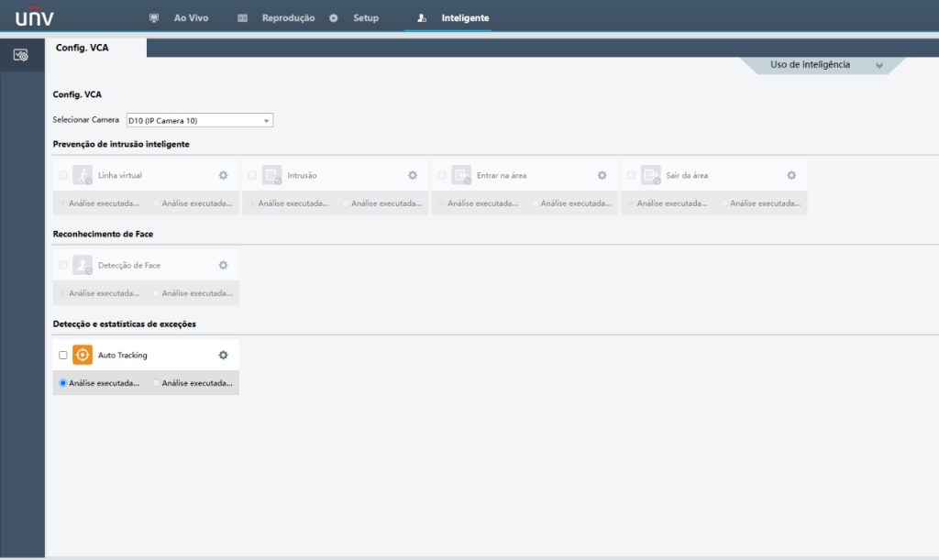939x560 pixels.
Task: Enable the Detecção de Face checkbox
Action: 63,265
